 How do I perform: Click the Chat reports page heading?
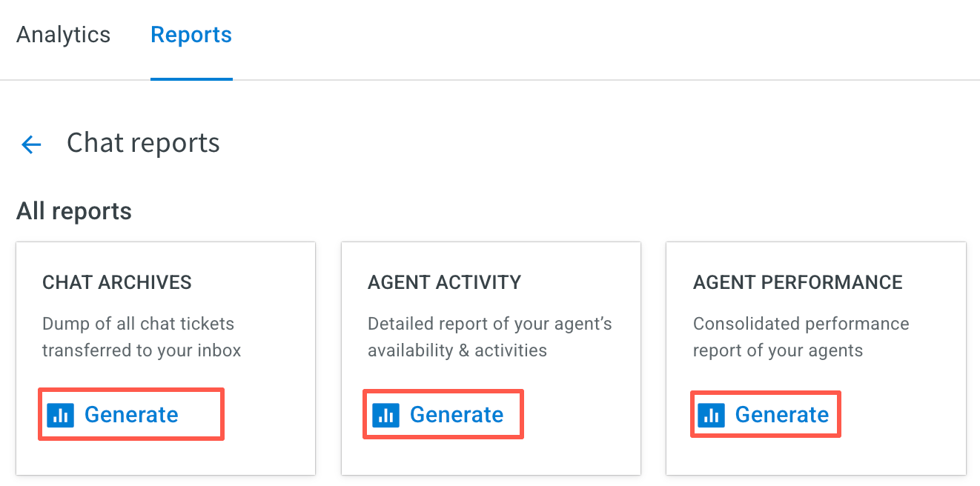[x=143, y=143]
